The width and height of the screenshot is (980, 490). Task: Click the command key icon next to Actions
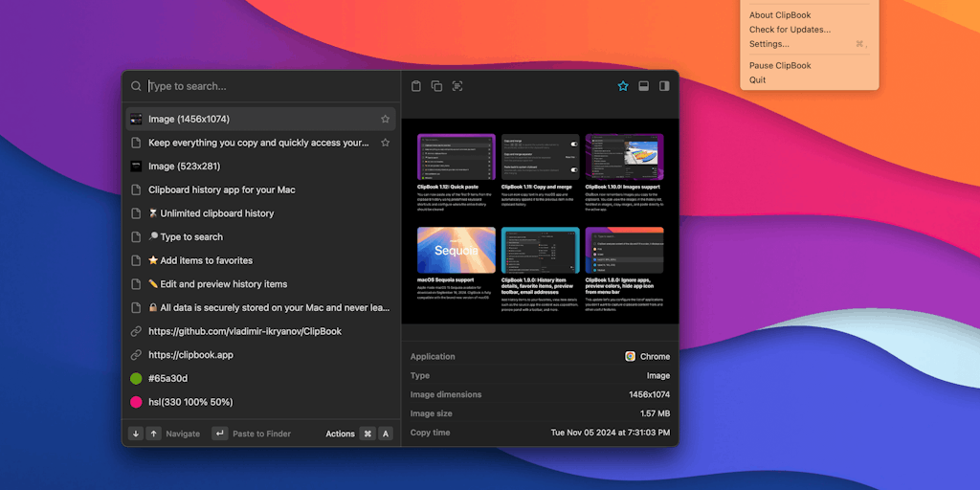tap(367, 434)
